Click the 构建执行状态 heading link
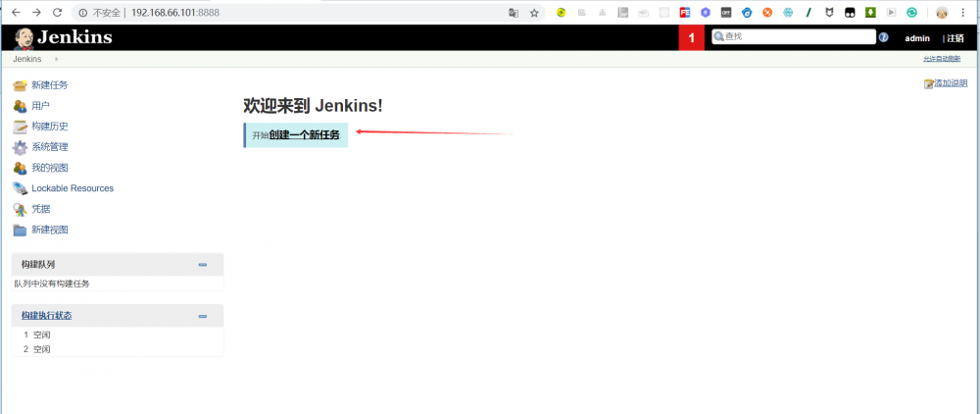 point(46,316)
